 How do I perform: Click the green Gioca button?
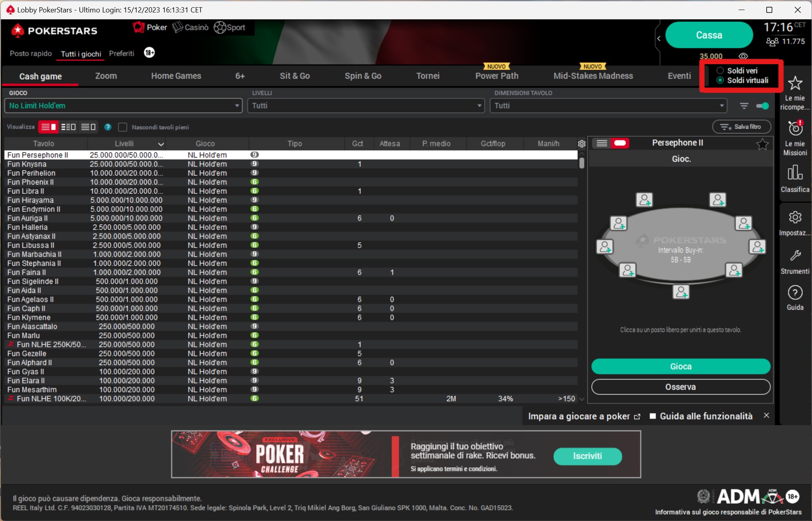tap(681, 366)
